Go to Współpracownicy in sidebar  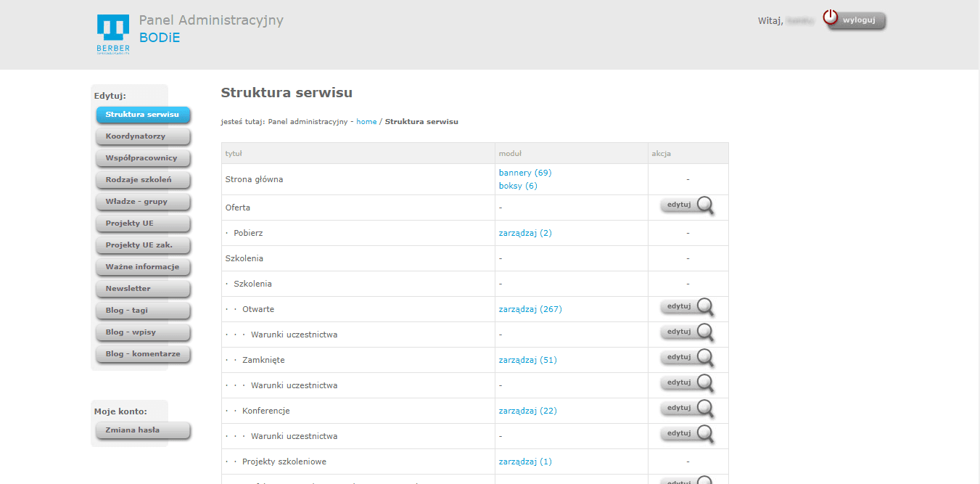tap(143, 158)
